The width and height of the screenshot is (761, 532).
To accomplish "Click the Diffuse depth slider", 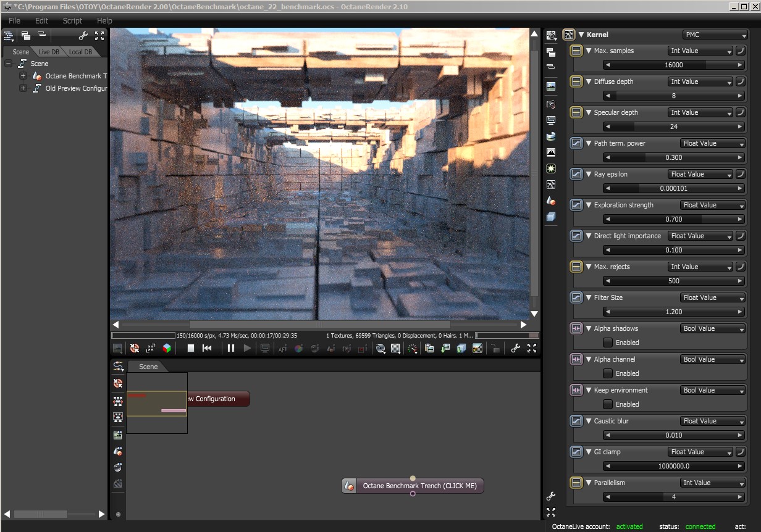I will tap(673, 96).
